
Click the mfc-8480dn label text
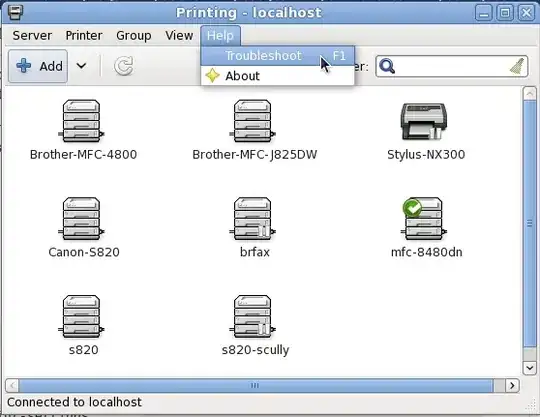pyautogui.click(x=426, y=252)
